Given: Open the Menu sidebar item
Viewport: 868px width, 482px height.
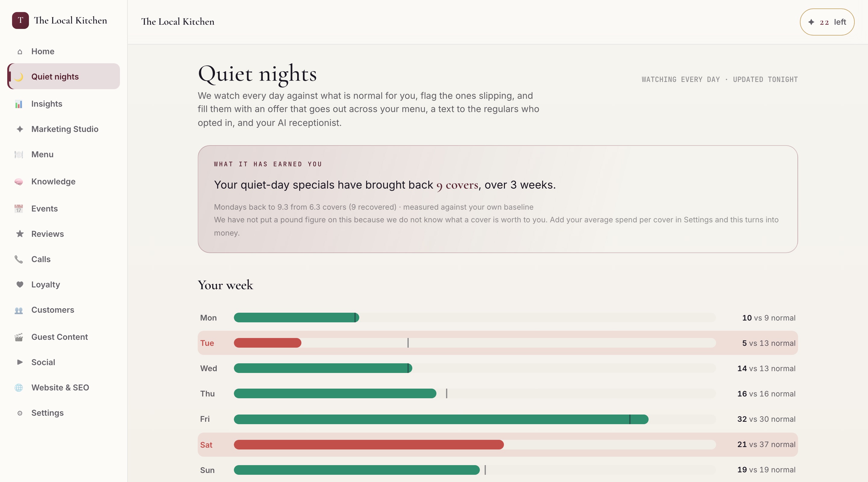Looking at the screenshot, I should [63, 155].
